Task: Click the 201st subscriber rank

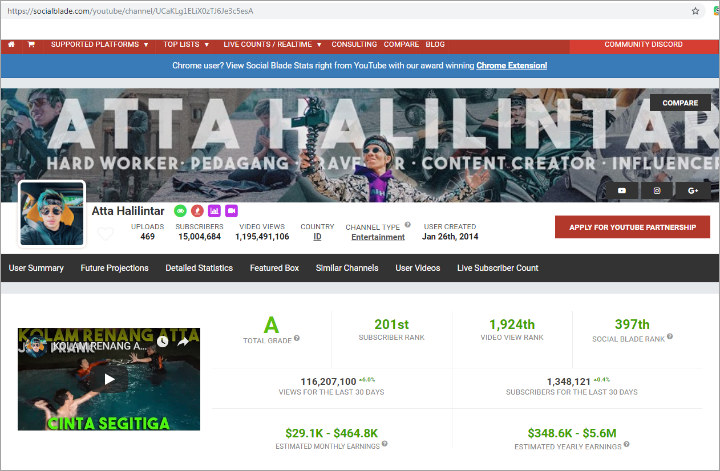Action: pos(392,325)
